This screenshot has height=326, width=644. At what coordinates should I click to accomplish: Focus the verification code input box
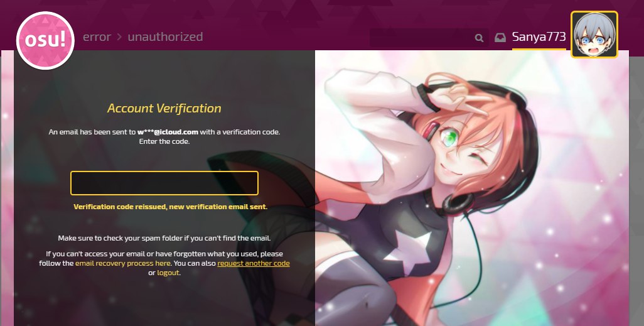(164, 183)
